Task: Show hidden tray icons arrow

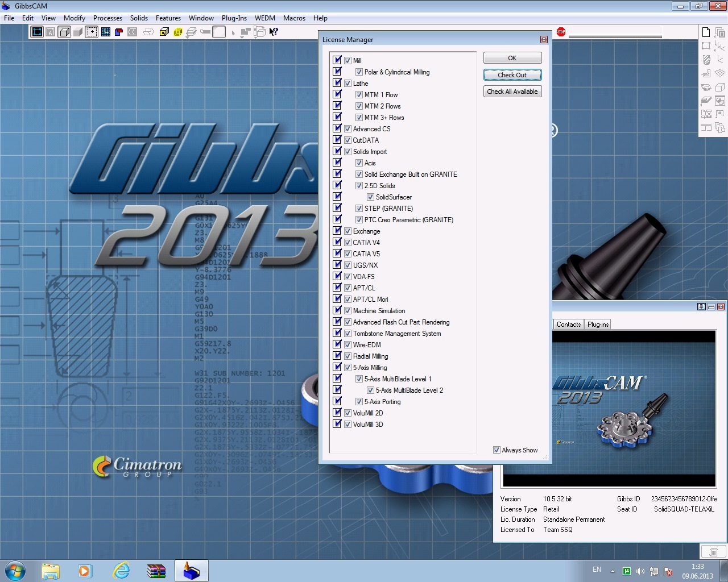Action: point(613,571)
